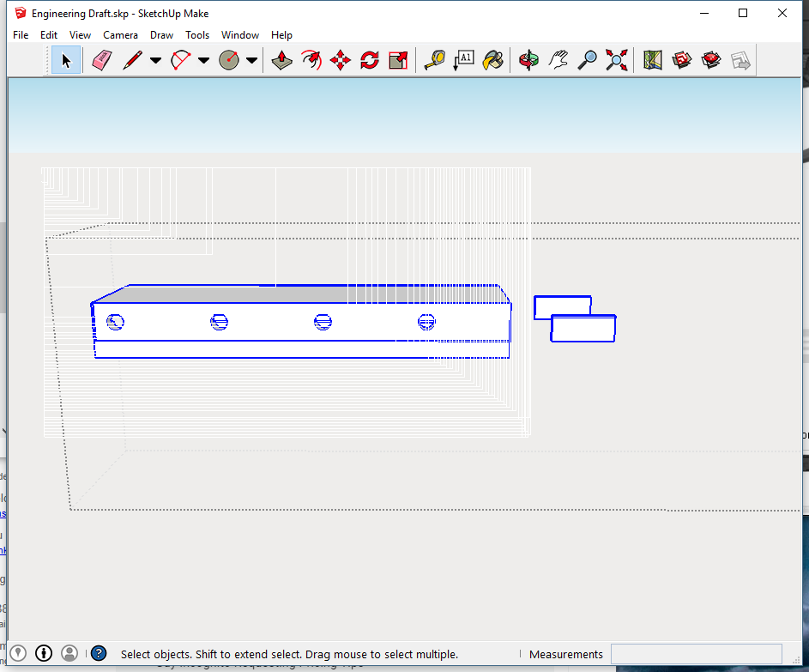The image size is (809, 672).
Task: Maximize the SketchUp Make window
Action: coord(743,14)
